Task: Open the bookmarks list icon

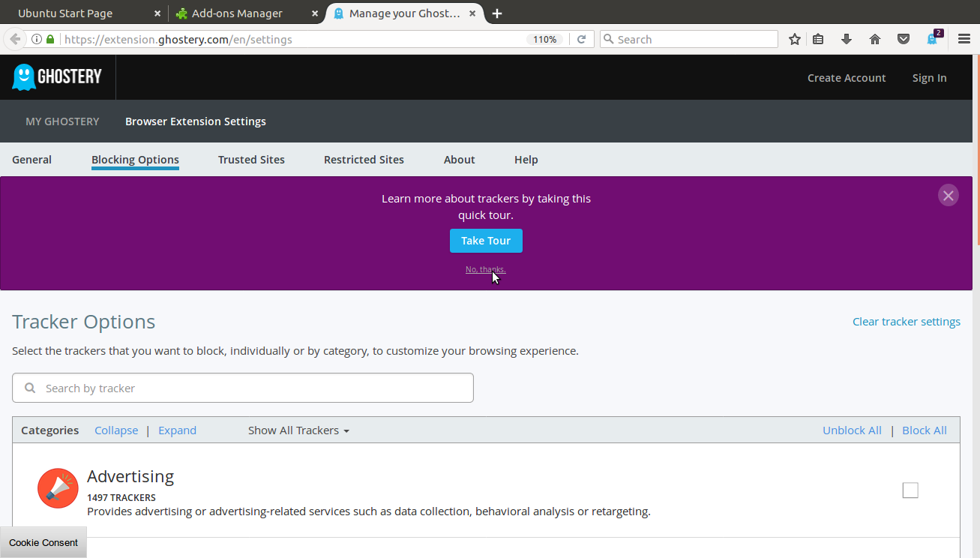Action: tap(818, 39)
